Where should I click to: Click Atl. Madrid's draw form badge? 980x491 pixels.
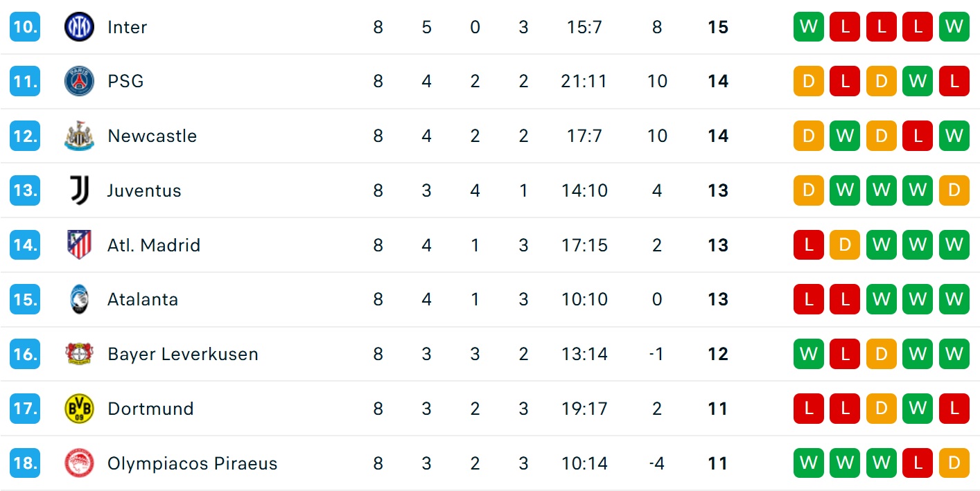pos(845,245)
